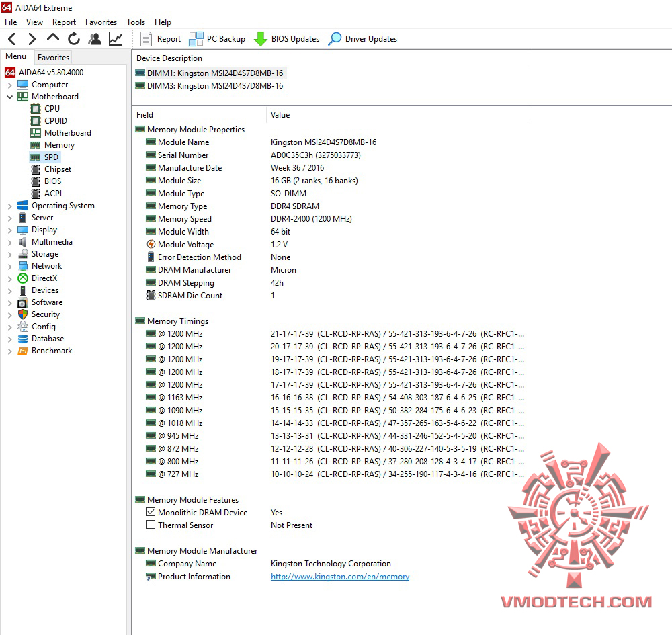Open the File menu
Screen dimensions: 672x635
11,22
